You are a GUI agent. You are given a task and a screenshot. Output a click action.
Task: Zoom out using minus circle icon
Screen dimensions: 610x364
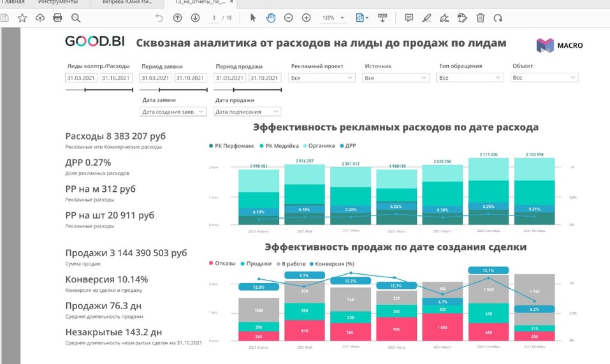(288, 18)
